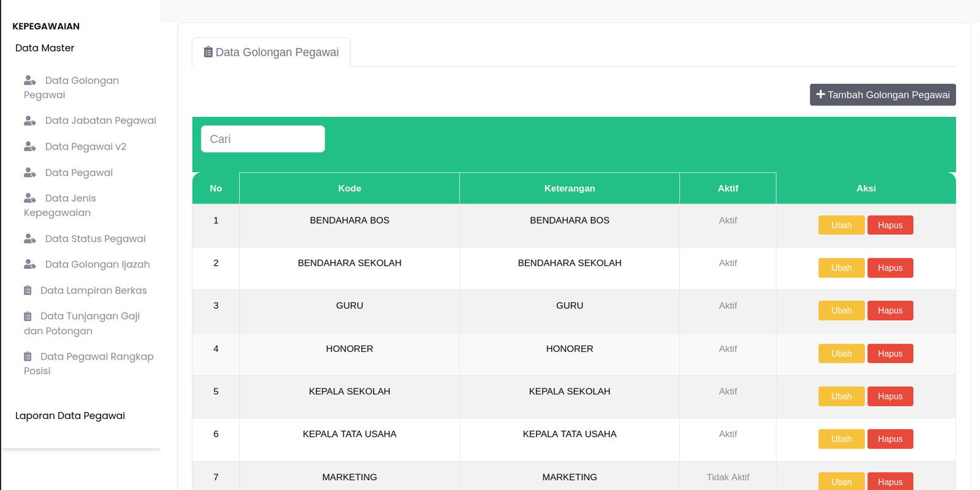This screenshot has width=980, height=490.
Task: Click the user icon beside Data Golongan Pegawai
Action: (29, 80)
